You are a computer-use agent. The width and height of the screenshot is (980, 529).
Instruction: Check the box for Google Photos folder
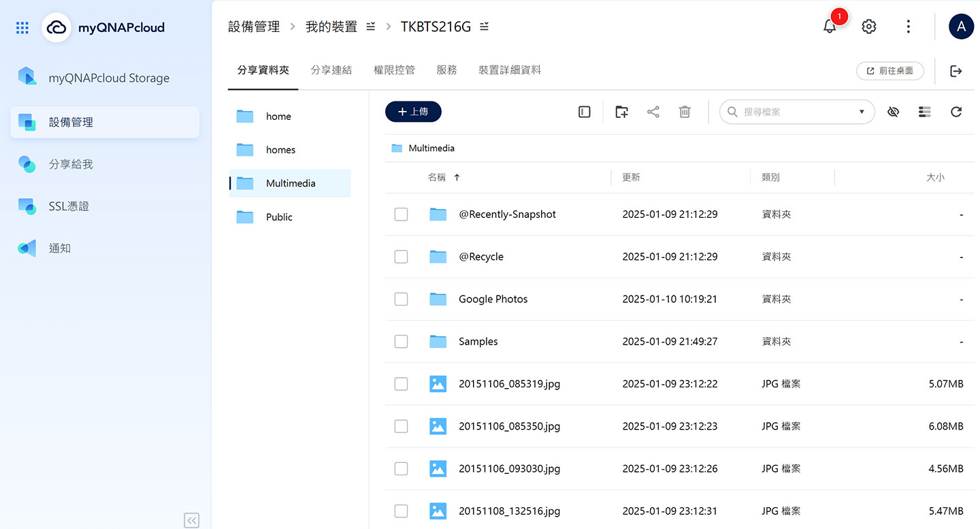coord(402,299)
